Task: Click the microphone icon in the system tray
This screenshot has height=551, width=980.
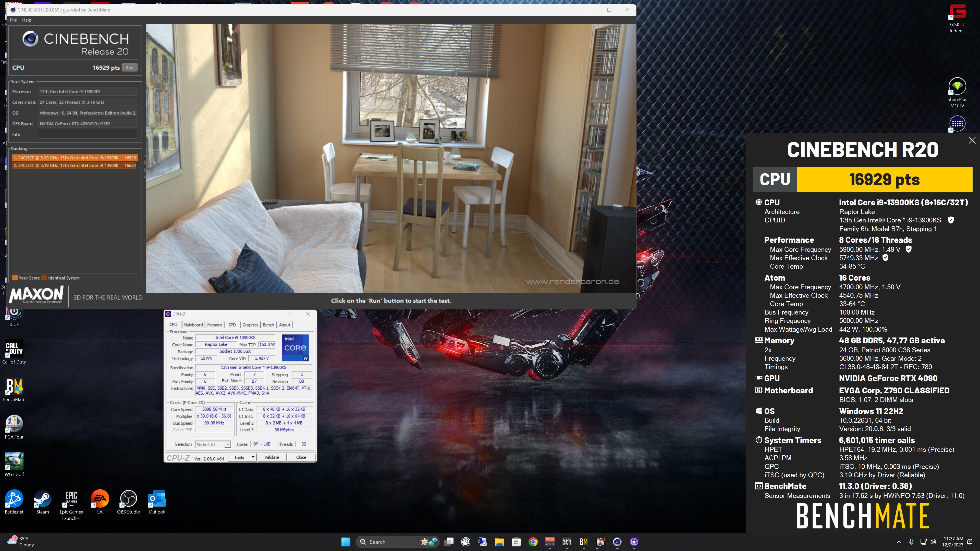Action: point(911,542)
